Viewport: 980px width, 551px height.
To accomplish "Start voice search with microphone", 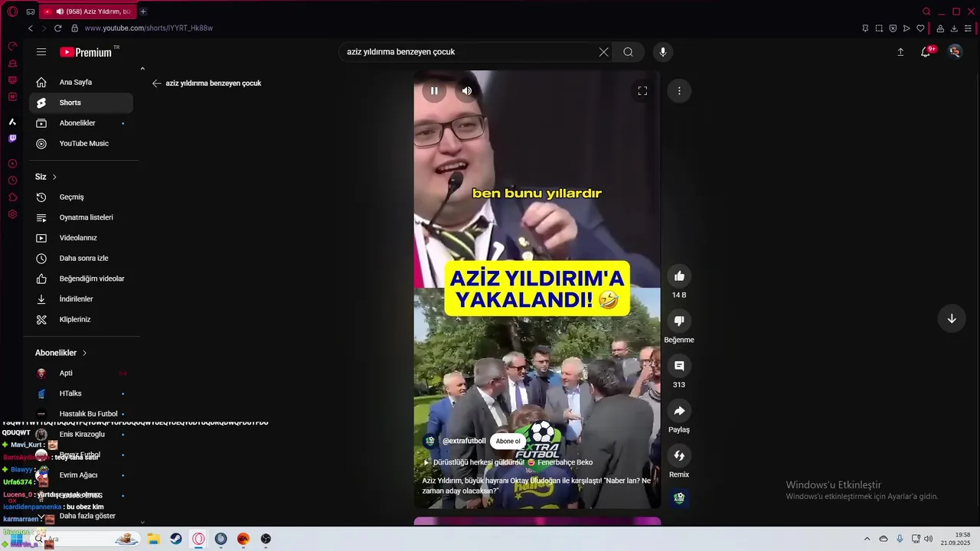I will pyautogui.click(x=663, y=52).
